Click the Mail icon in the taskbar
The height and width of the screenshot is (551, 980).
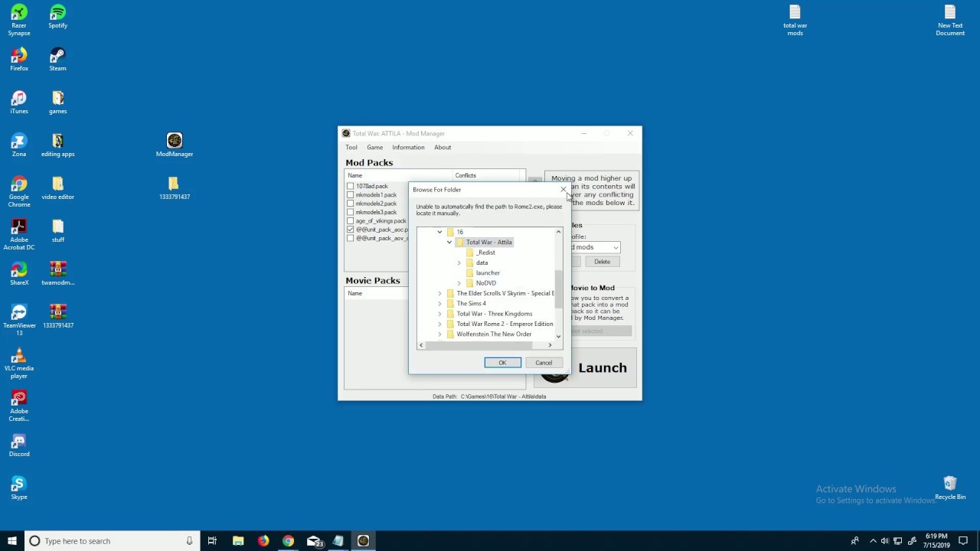[314, 541]
